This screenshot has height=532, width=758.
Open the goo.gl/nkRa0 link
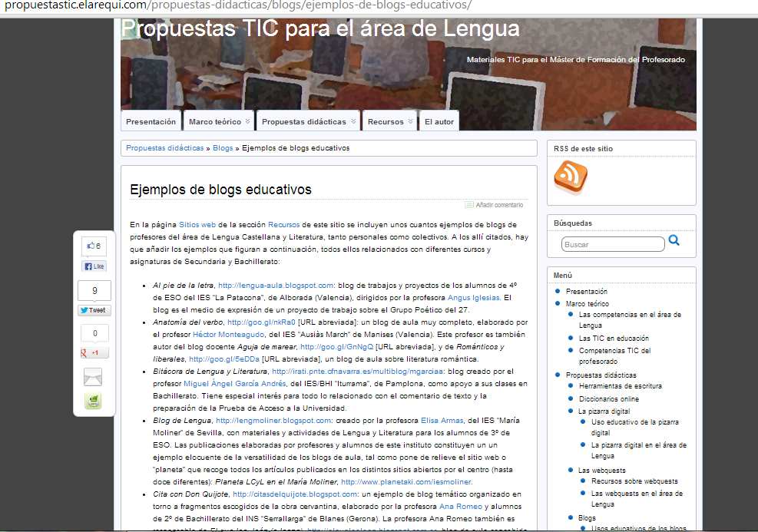coord(261,322)
